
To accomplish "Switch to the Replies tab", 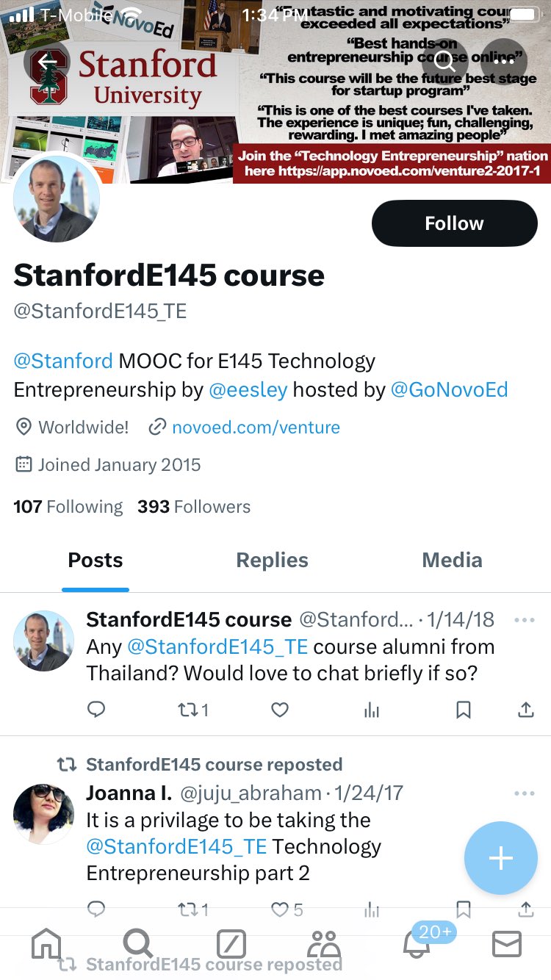I will coord(272,561).
